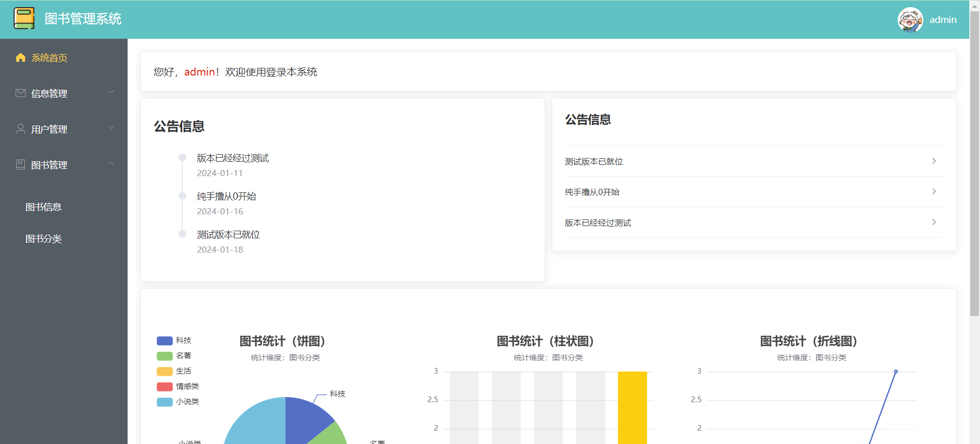The width and height of the screenshot is (980, 444).
Task: Click the yellow bar in the bar chart
Action: click(632, 407)
